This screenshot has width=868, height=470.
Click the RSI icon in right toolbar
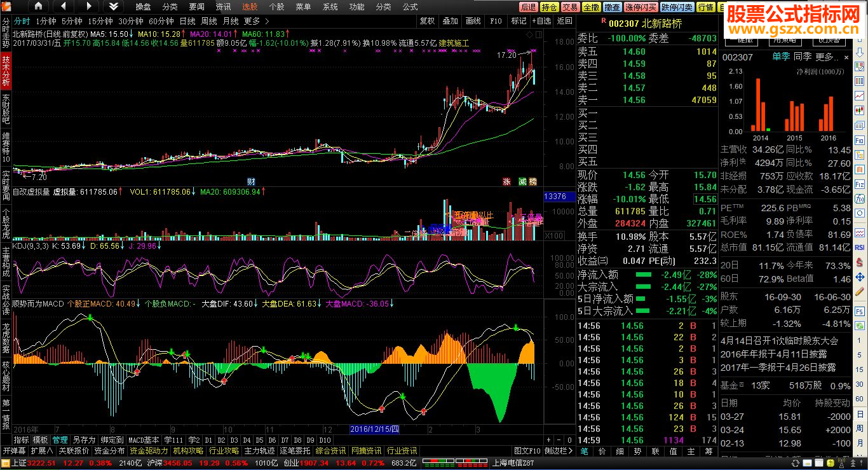tap(860, 247)
